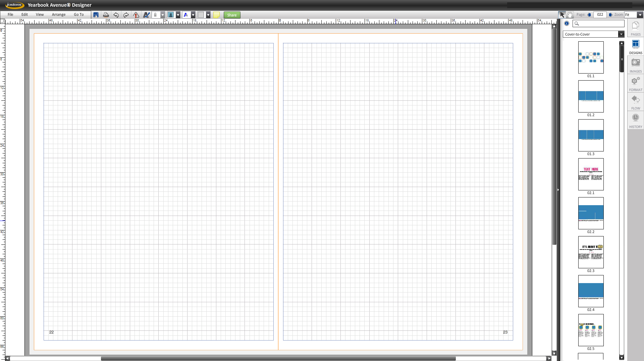Click the canvas vertical scrollbar thumb
This screenshot has width=644, height=361.
(554, 137)
